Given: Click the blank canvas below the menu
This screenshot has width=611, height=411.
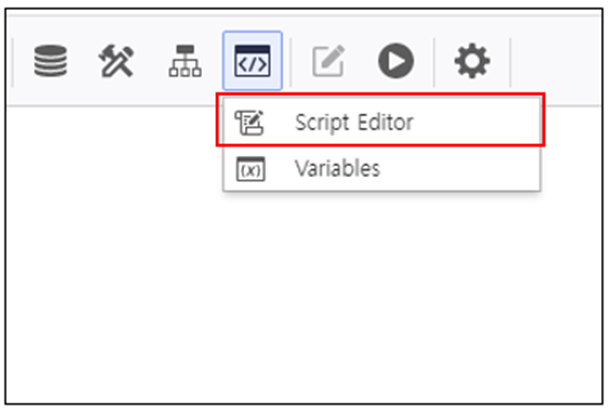Looking at the screenshot, I should 304,296.
